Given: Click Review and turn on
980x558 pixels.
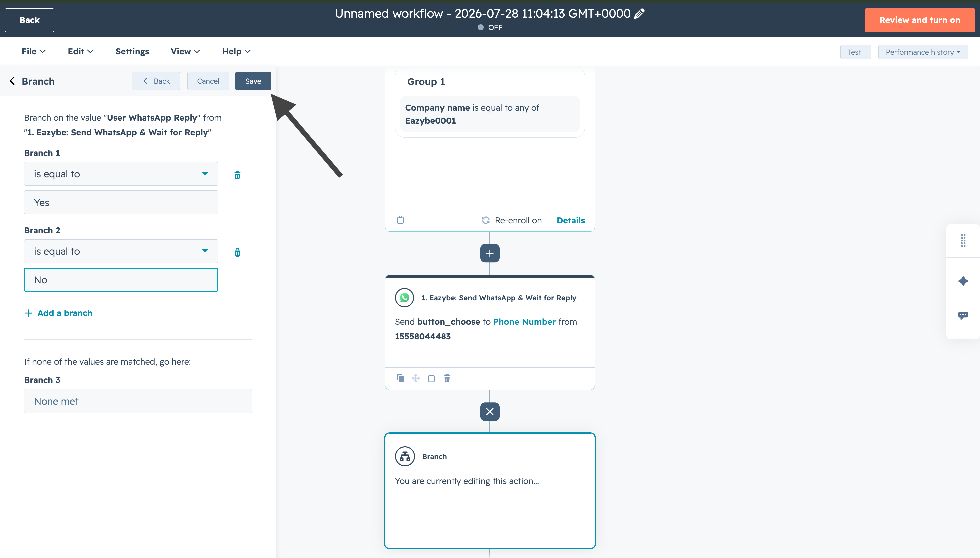Looking at the screenshot, I should pos(919,20).
